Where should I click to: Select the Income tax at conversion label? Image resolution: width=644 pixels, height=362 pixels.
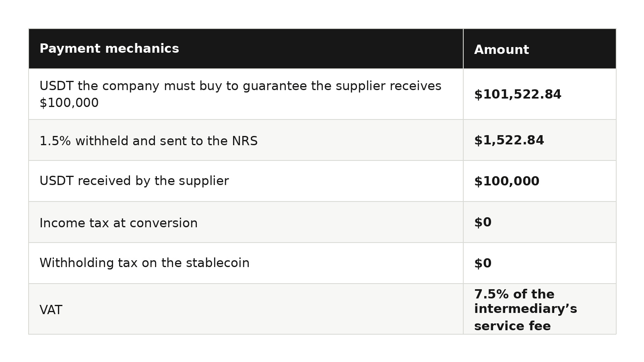[119, 223]
